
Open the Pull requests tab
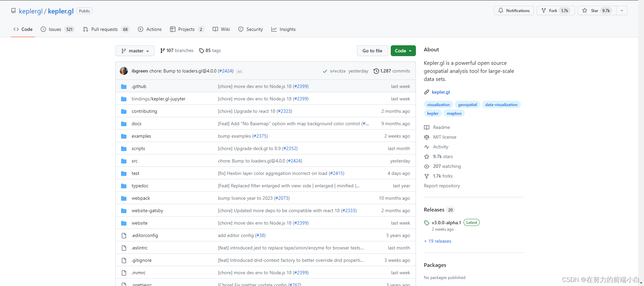coord(106,29)
